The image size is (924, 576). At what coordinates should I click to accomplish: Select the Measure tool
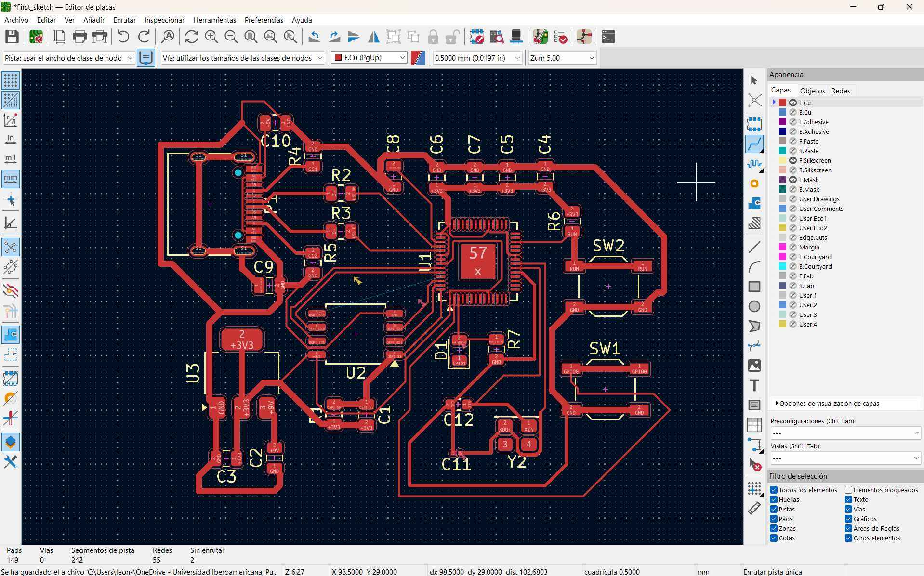(755, 508)
